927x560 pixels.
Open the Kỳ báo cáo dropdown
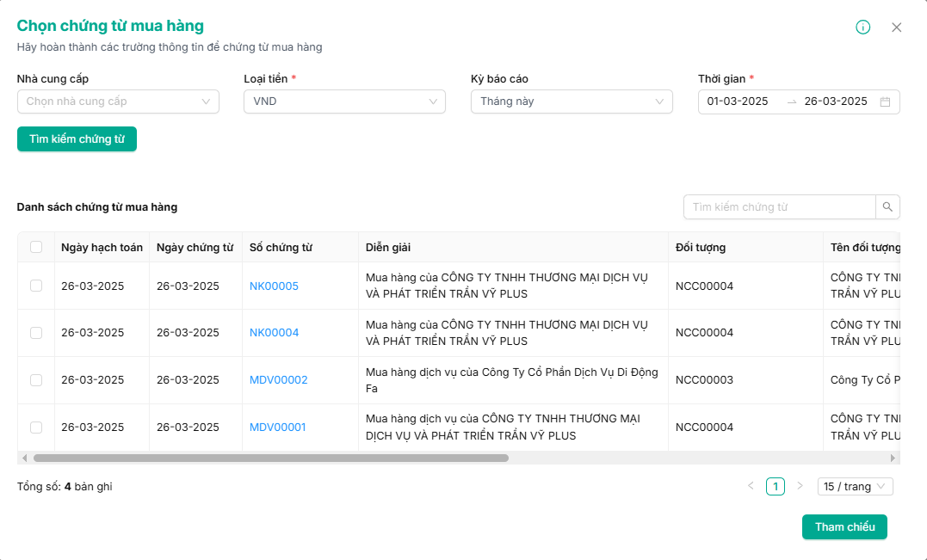click(x=572, y=102)
